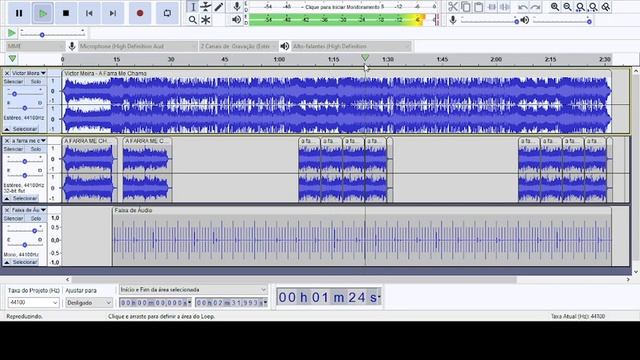Click recording meter to start monitoring

pyautogui.click(x=343, y=7)
